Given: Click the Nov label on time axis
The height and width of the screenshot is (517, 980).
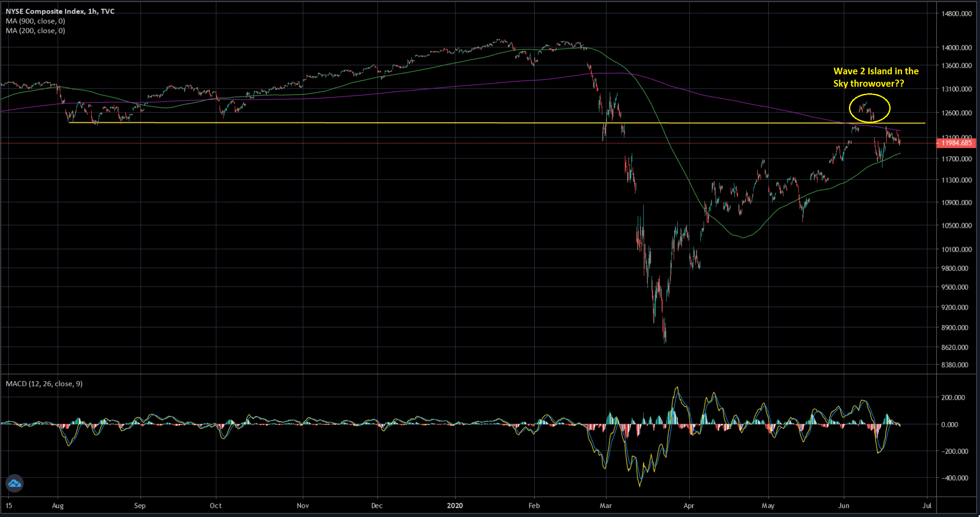Looking at the screenshot, I should pos(303,506).
